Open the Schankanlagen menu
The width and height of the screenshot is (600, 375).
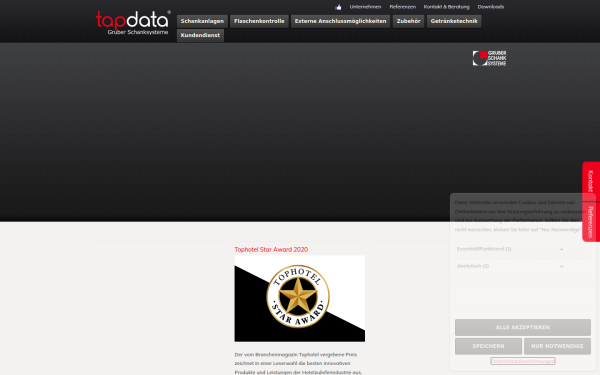click(202, 21)
